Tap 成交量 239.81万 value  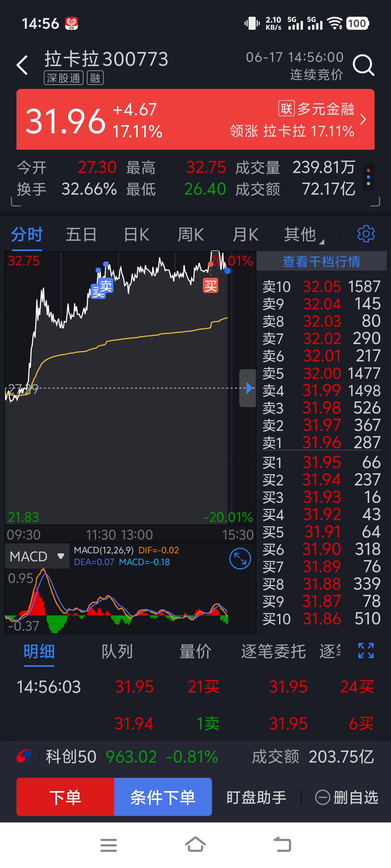point(324,167)
